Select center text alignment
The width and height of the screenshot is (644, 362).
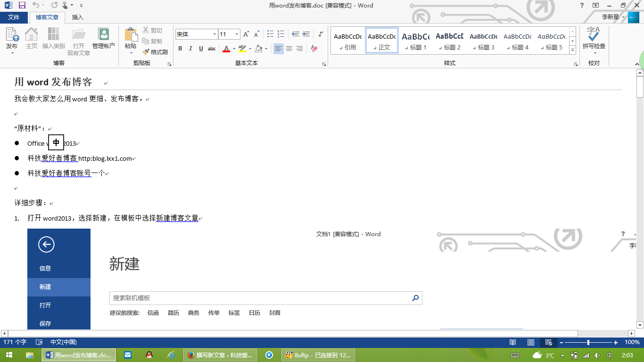click(289, 49)
